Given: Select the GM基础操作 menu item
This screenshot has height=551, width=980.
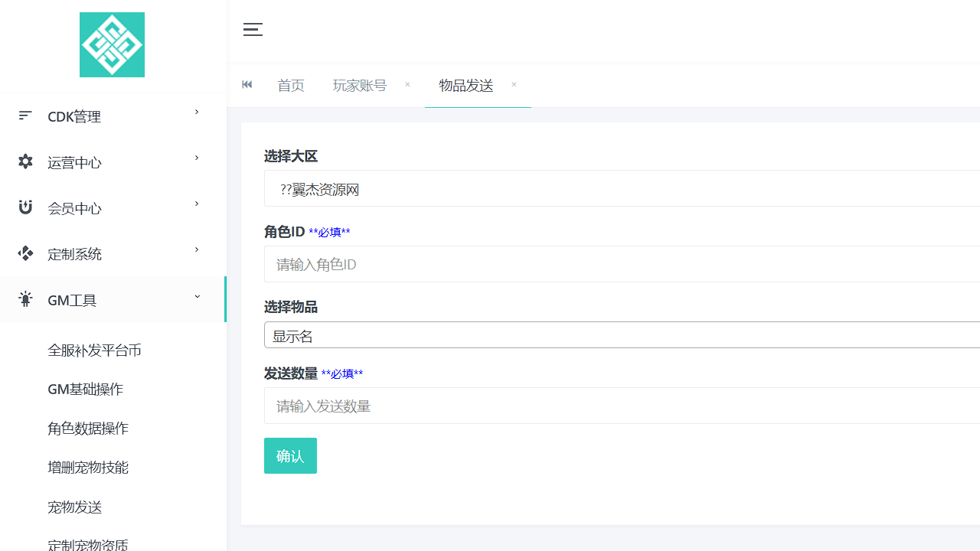Looking at the screenshot, I should coord(85,389).
